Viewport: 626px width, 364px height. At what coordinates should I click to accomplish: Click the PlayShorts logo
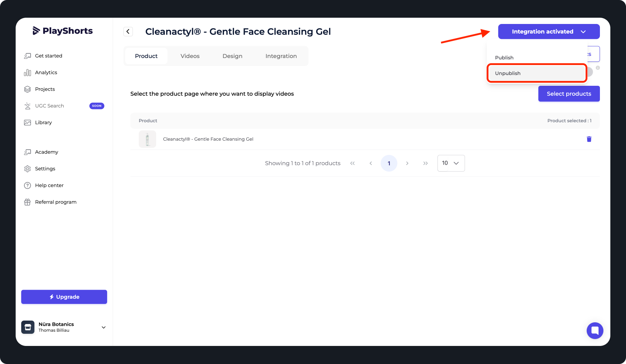point(63,31)
